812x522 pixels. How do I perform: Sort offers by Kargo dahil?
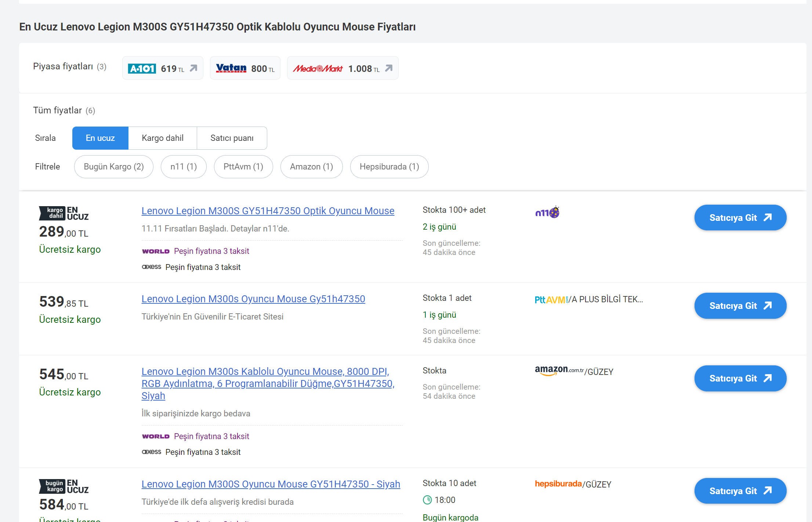(163, 138)
